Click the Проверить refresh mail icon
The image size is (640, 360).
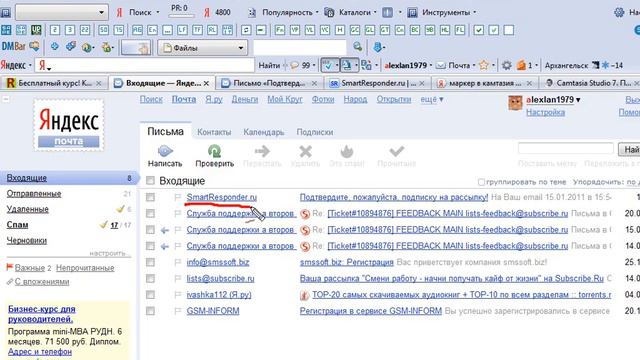214,151
